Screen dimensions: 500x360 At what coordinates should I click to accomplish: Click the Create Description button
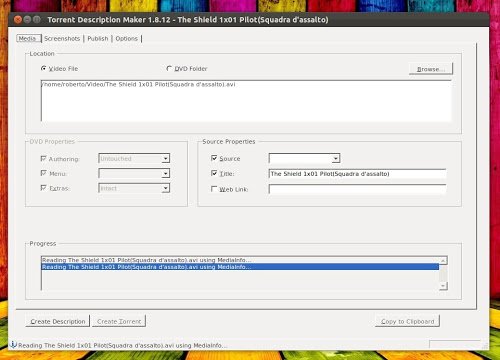click(58, 321)
